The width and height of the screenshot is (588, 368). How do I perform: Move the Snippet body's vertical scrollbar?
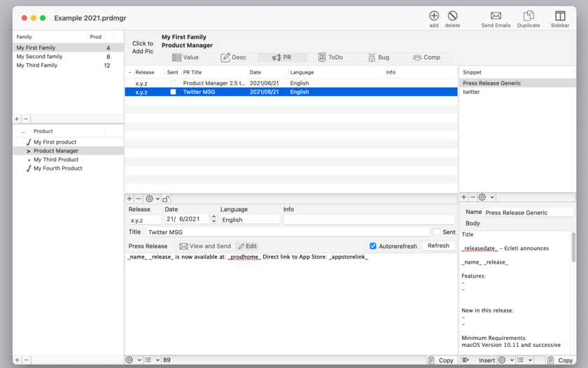pyautogui.click(x=573, y=247)
